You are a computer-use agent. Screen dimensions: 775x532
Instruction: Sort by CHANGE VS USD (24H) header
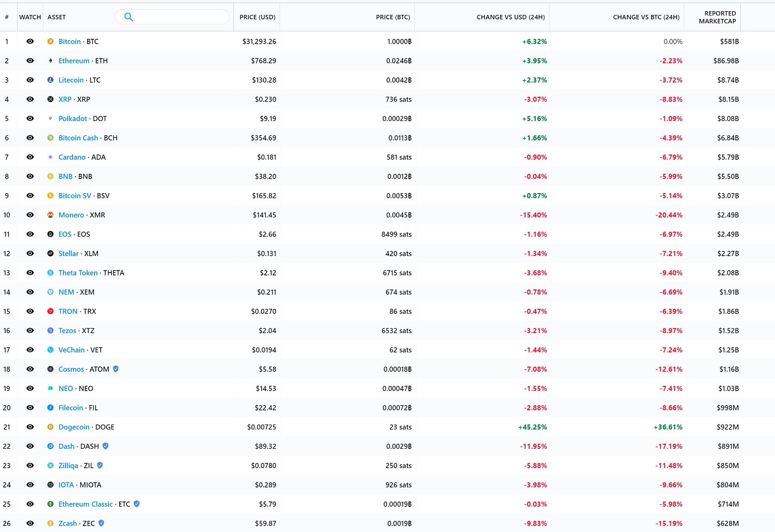[x=511, y=17]
